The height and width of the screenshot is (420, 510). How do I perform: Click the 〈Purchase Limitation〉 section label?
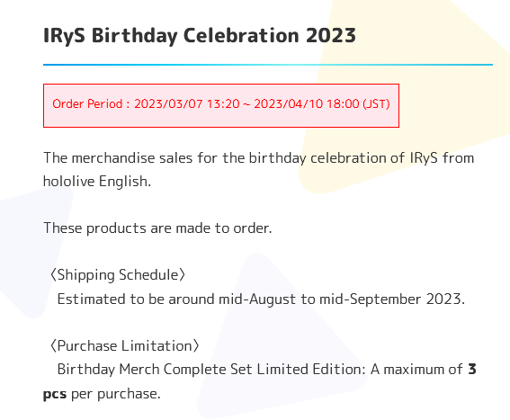point(124,346)
